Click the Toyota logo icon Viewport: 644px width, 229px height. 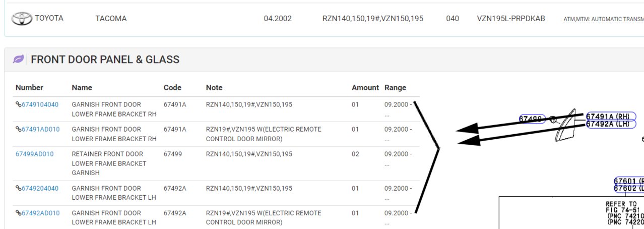click(21, 19)
